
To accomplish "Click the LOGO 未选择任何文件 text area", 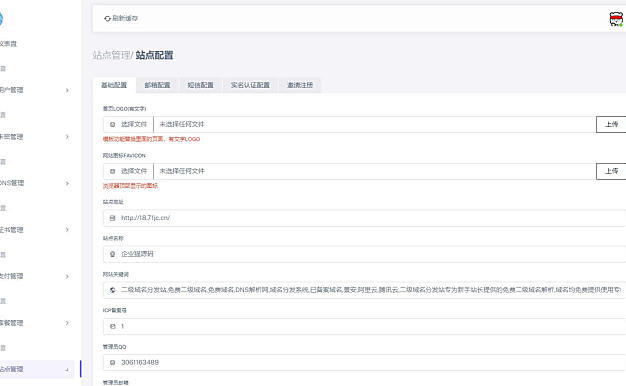I will [x=374, y=125].
